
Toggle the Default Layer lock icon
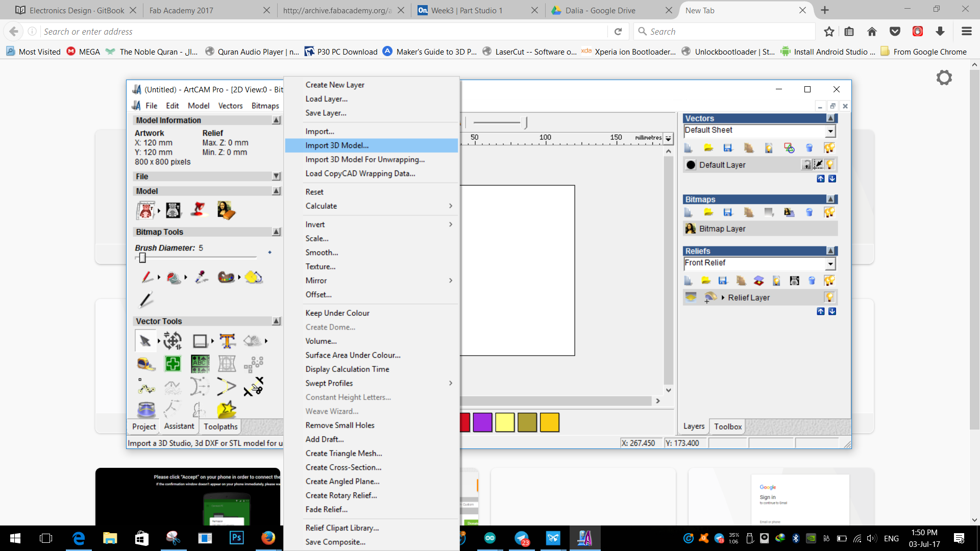[806, 165]
